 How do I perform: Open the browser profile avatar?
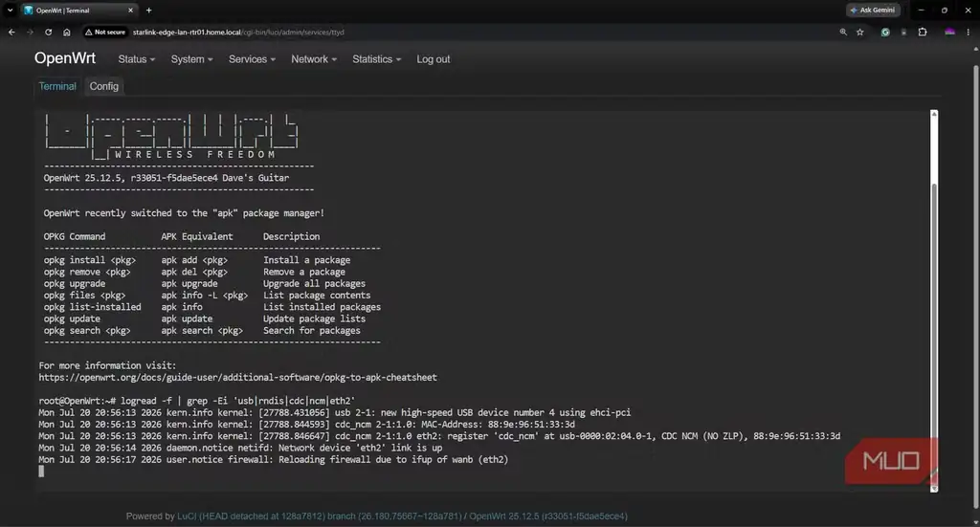click(x=950, y=32)
